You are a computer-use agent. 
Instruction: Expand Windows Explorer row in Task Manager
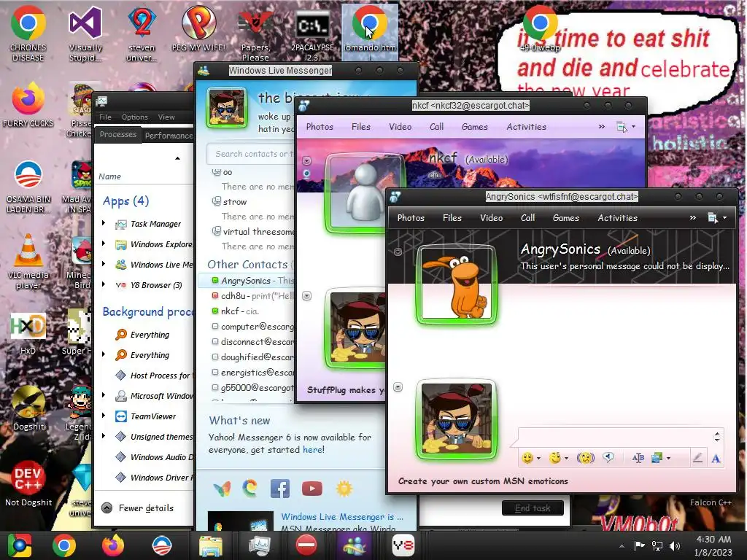coord(104,244)
